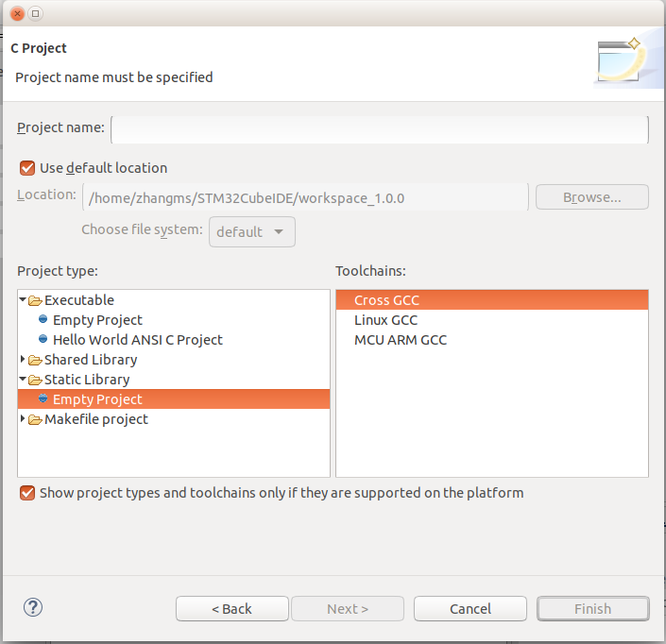This screenshot has width=666, height=644.
Task: Click the Hello World ANSI C Project bullet icon
Action: click(x=43, y=340)
